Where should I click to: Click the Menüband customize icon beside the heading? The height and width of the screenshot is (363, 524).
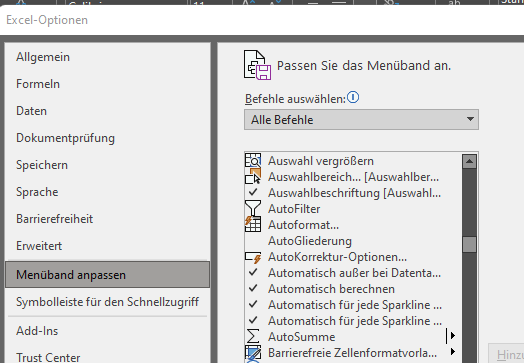click(257, 65)
